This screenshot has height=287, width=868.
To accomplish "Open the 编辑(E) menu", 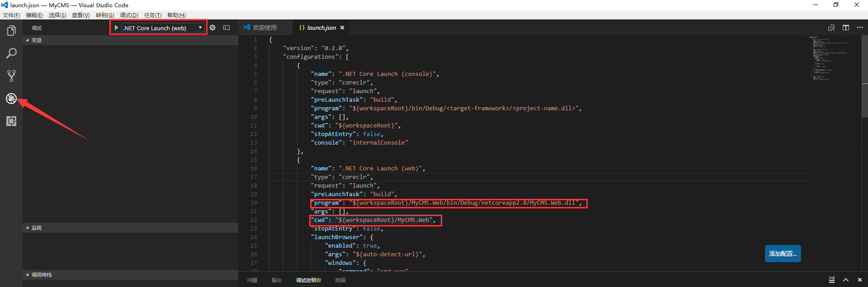I will coord(34,15).
